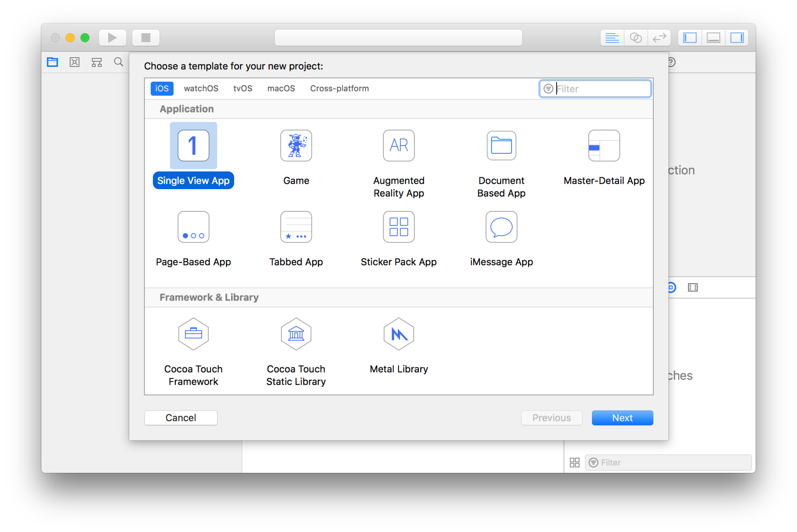Select the Document Based App template
The width and height of the screenshot is (797, 532).
coord(501,146)
